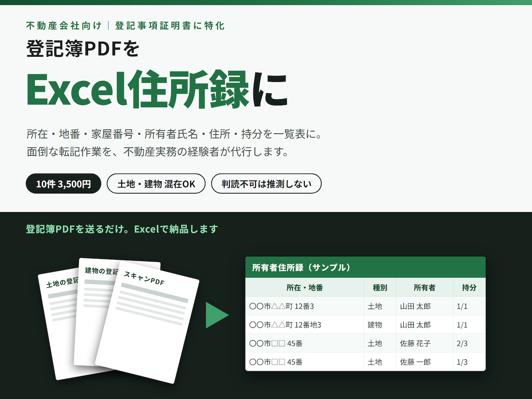Click 山田 太郎 in the 12番3 row
The width and height of the screenshot is (532, 399).
click(424, 306)
